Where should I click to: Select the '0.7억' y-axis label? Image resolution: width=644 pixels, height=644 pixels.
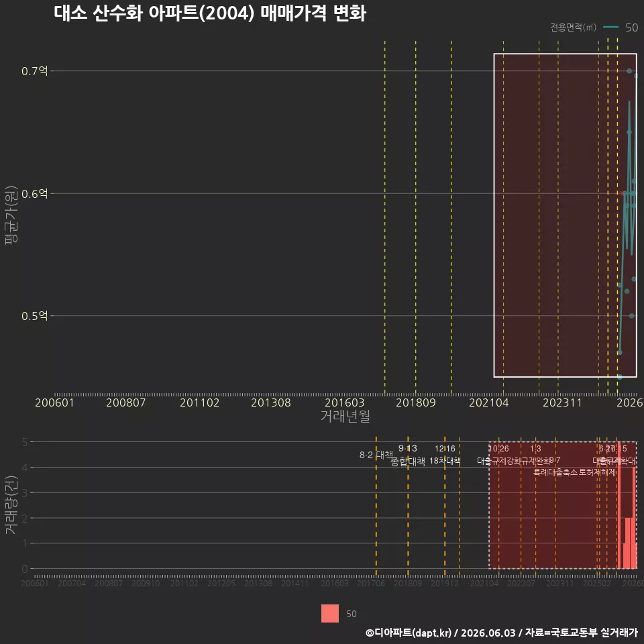tap(35, 71)
